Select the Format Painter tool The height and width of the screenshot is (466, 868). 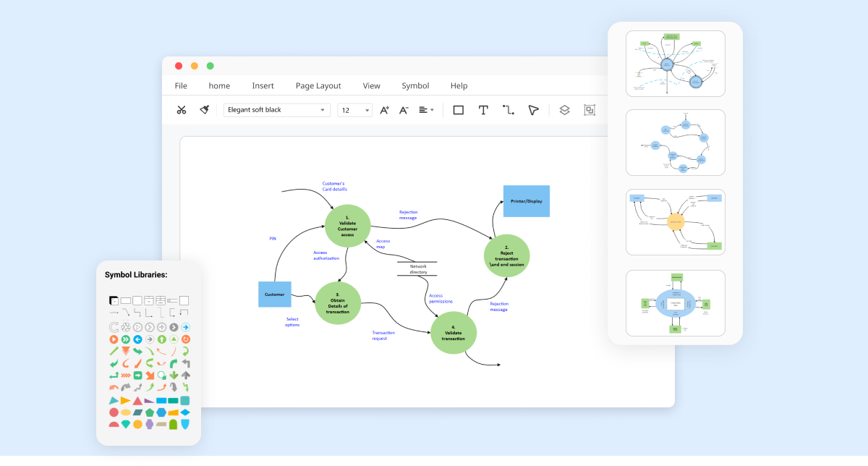pyautogui.click(x=204, y=109)
